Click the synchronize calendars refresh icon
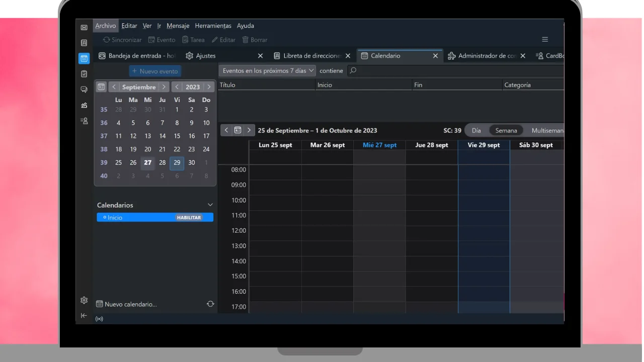 pyautogui.click(x=210, y=304)
